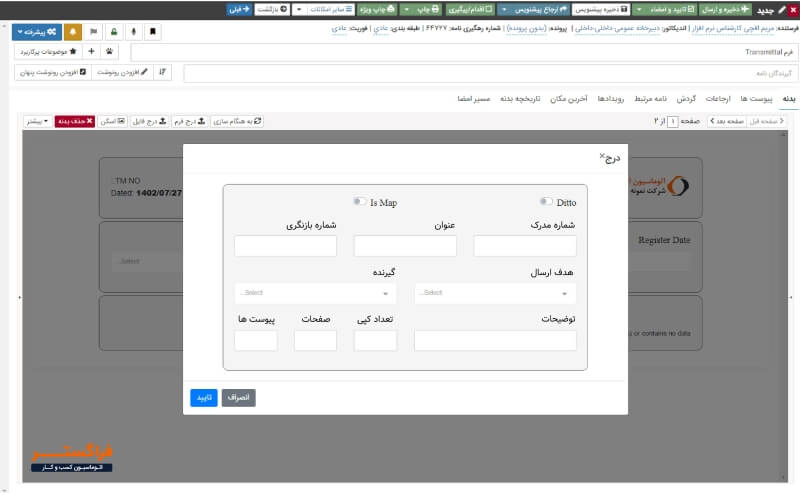Switch to the گردش tab
The height and width of the screenshot is (493, 800).
point(686,98)
